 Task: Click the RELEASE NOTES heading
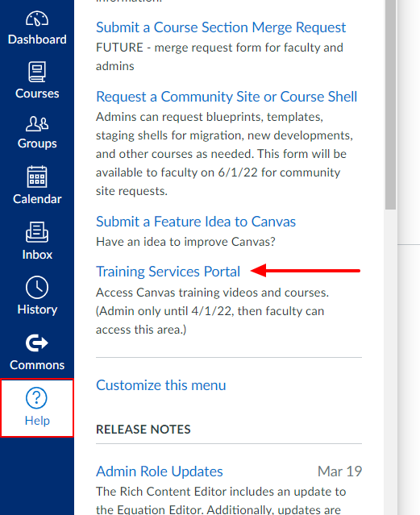pyautogui.click(x=143, y=430)
